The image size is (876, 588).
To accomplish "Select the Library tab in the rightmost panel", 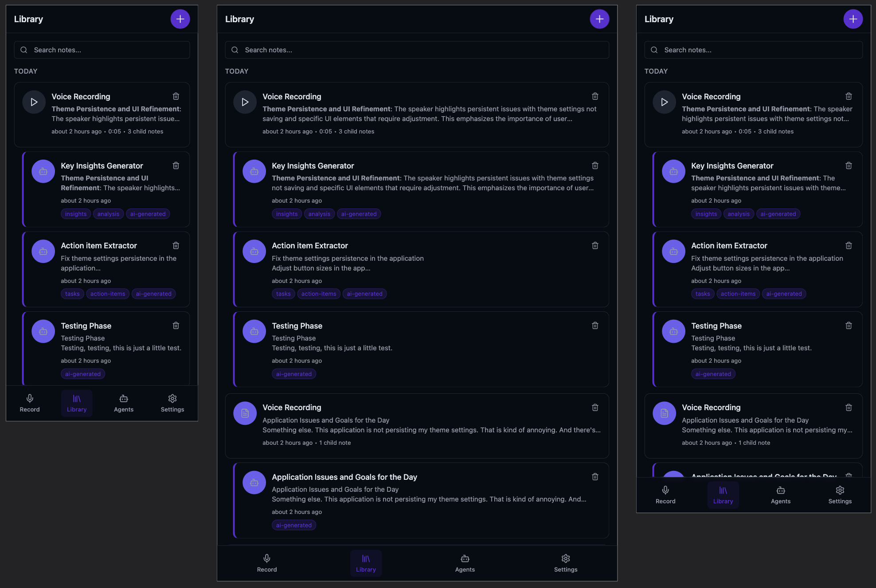I will click(723, 495).
